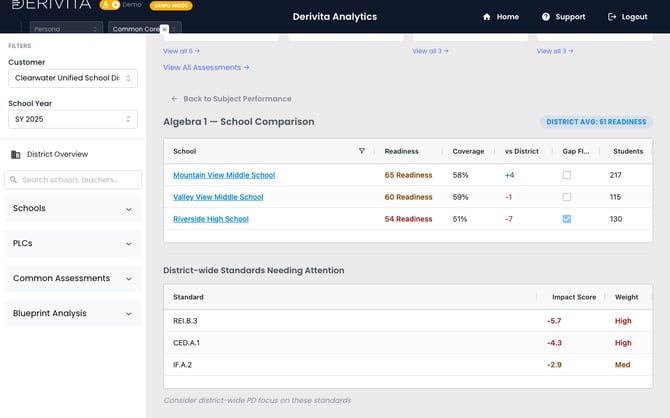Check Gap Flag for Mountain View Middle School

click(x=567, y=175)
